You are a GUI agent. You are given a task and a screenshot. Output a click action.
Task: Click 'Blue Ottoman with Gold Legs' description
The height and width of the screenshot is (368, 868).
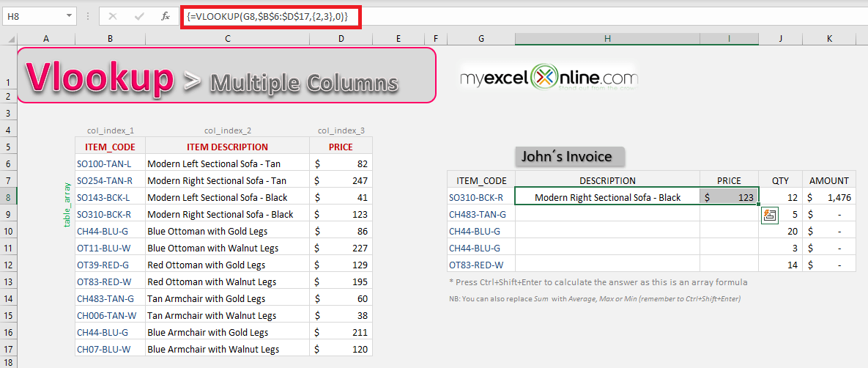click(227, 231)
